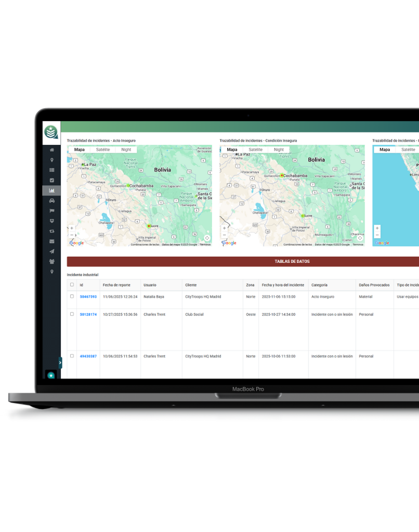Open the flag sidebar icon

click(x=51, y=211)
